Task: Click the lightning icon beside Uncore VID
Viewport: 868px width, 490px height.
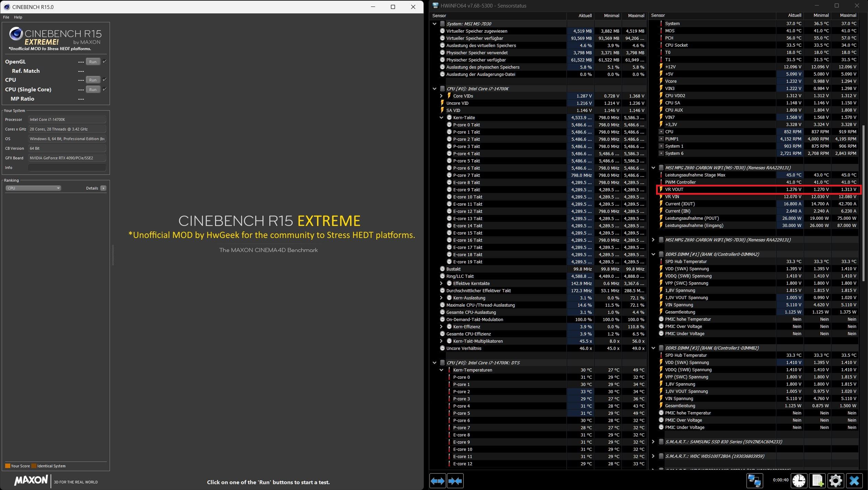Action: (442, 103)
